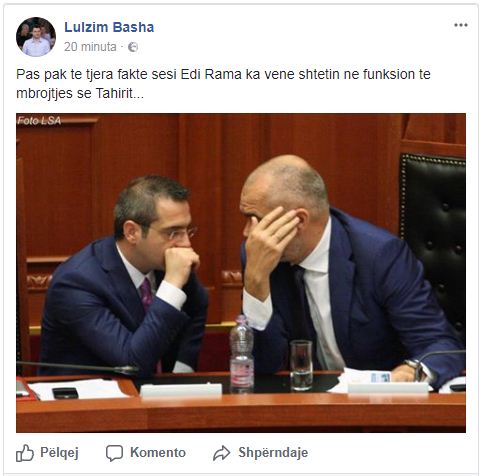Open the three-dots post options menu
The width and height of the screenshot is (482, 476).
(x=461, y=25)
